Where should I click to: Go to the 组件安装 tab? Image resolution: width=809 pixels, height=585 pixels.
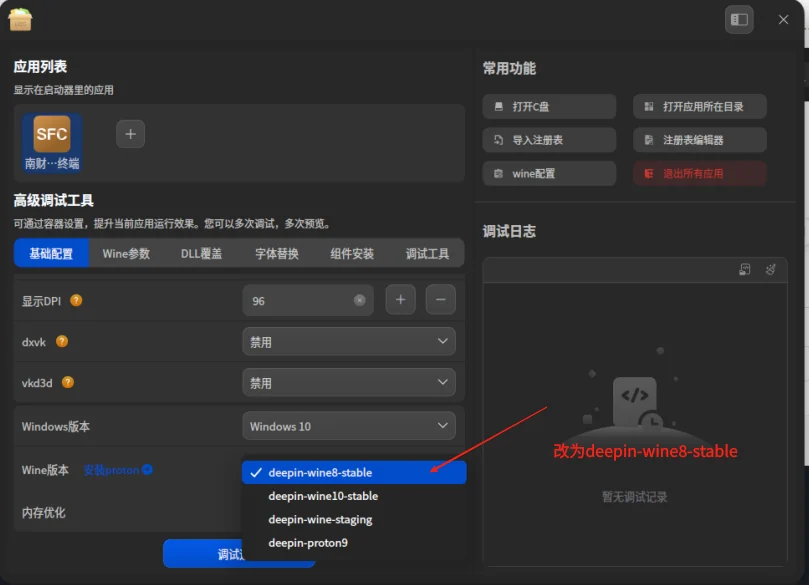pyautogui.click(x=352, y=253)
